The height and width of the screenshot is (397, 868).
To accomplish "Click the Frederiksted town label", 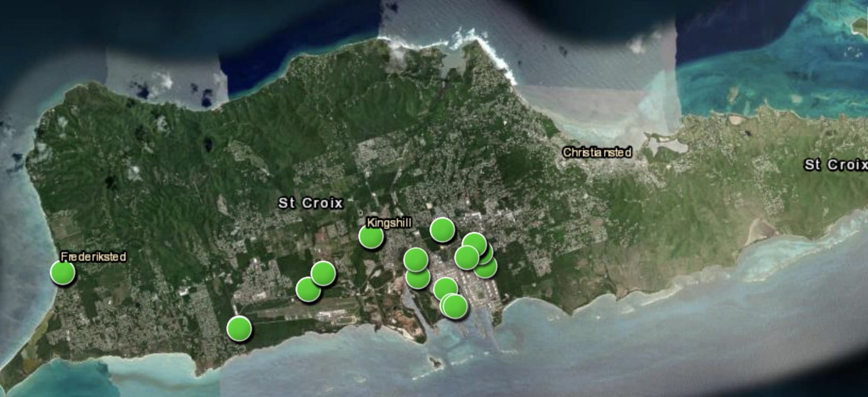I will [x=94, y=257].
